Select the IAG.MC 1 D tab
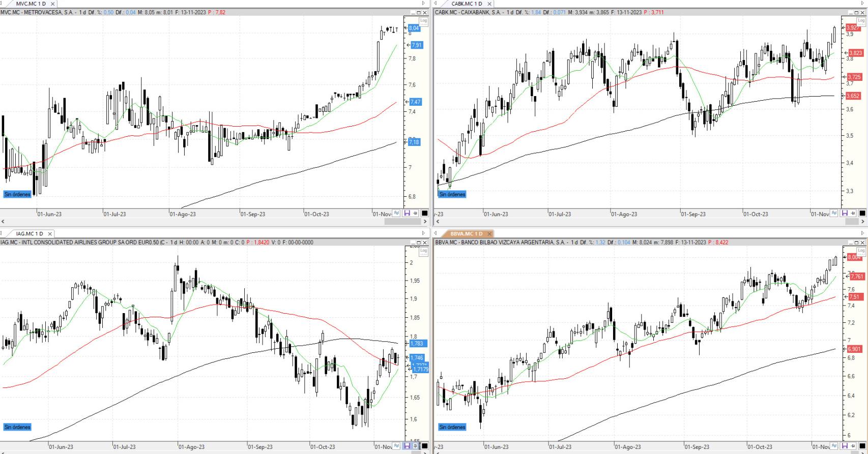The image size is (868, 454). (29, 234)
